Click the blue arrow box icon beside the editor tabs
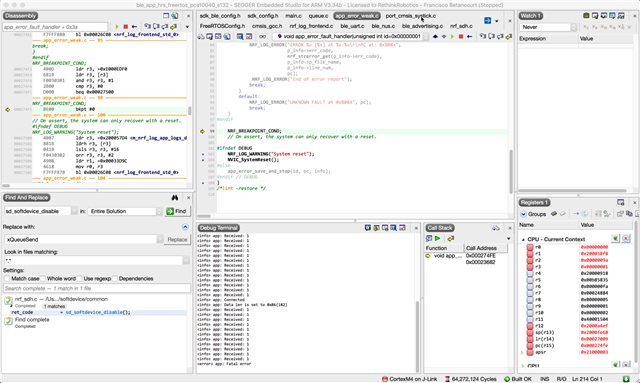The width and height of the screenshot is (640, 383). (x=487, y=20)
